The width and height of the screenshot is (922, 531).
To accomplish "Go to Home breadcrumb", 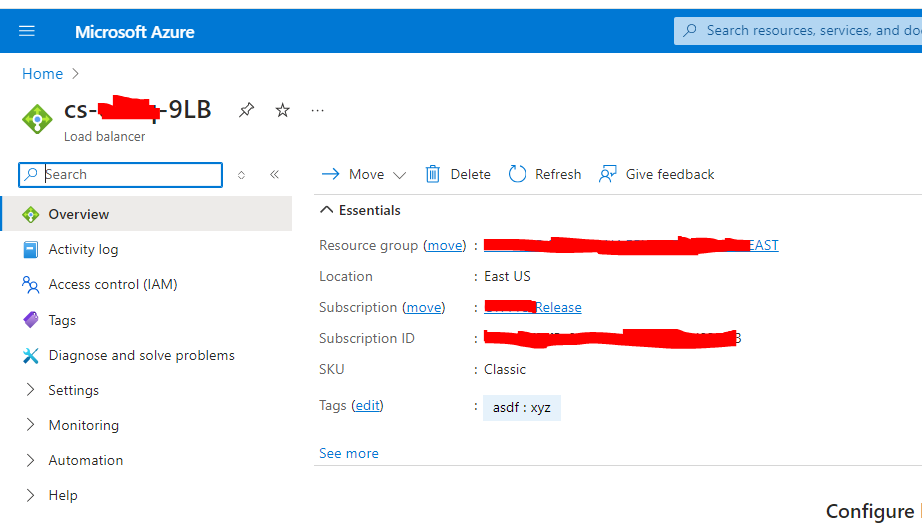I will pos(42,74).
